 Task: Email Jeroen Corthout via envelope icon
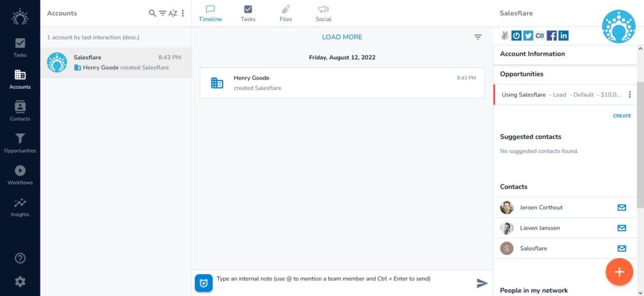[622, 207]
